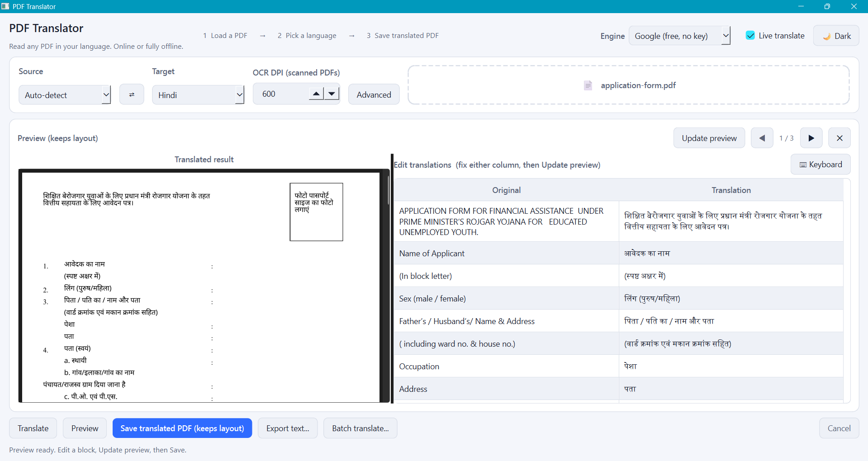Save translated PDF keeping layout
The height and width of the screenshot is (461, 868).
182,428
